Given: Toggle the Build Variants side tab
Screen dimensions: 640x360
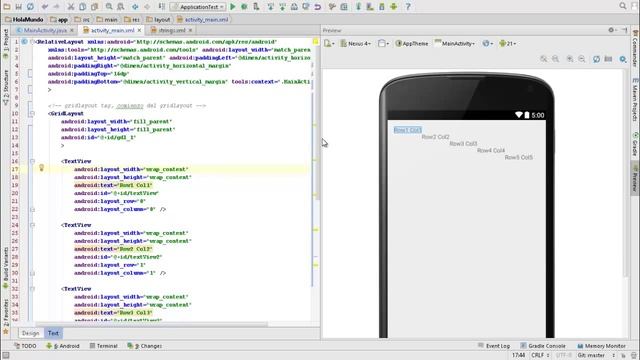Looking at the screenshot, I should tap(6, 268).
